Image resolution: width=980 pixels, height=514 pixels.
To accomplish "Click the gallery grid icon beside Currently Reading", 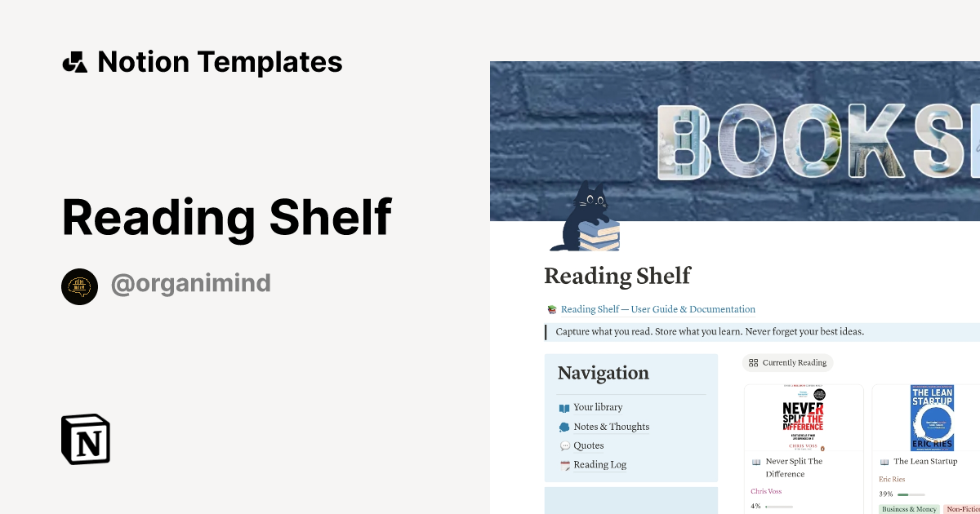I will (x=752, y=362).
